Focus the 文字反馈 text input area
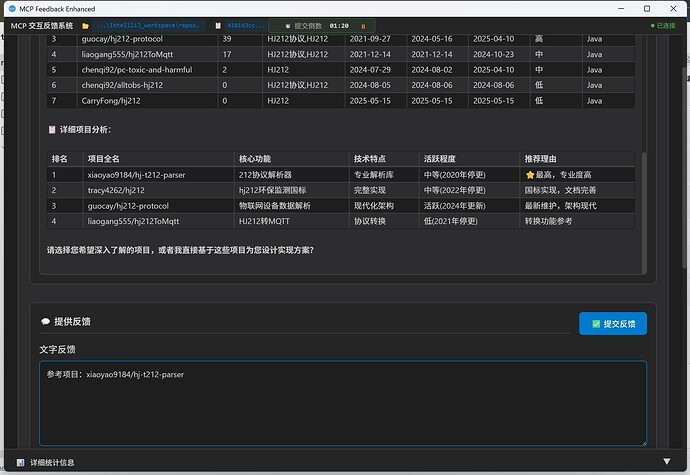 click(x=343, y=404)
